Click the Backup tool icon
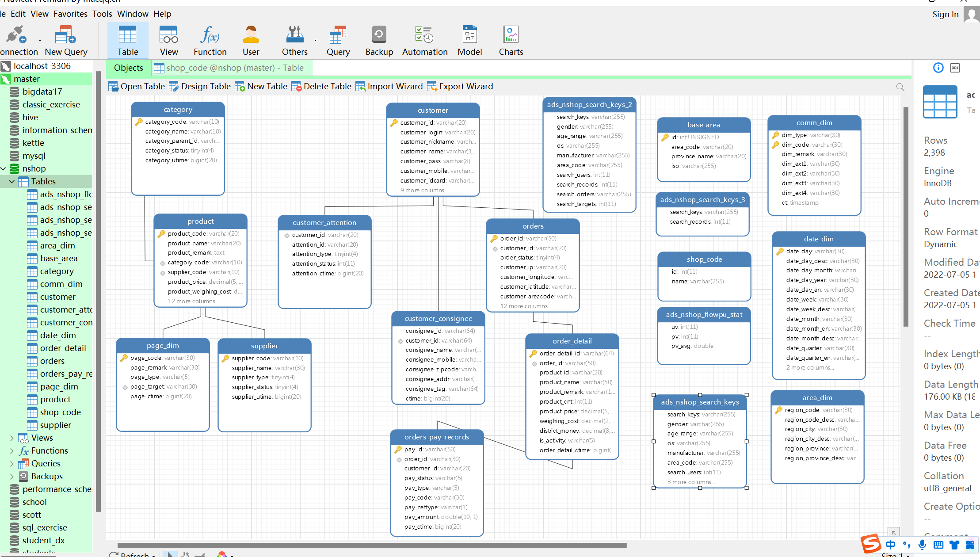The height and width of the screenshot is (557, 980). (x=378, y=38)
